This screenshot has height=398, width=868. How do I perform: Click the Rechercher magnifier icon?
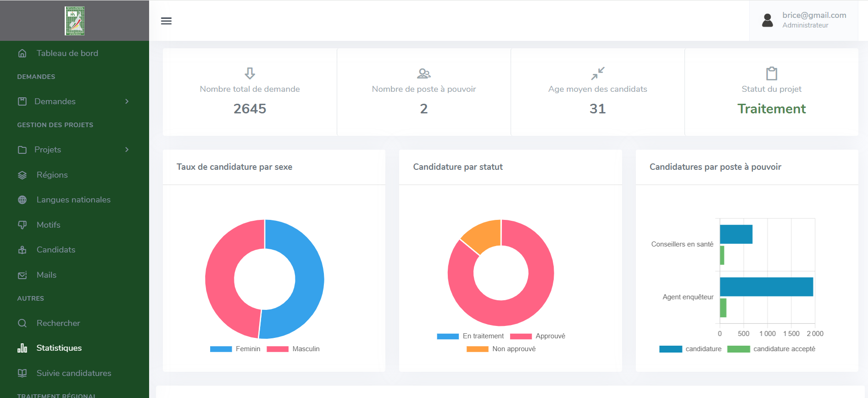pos(22,323)
